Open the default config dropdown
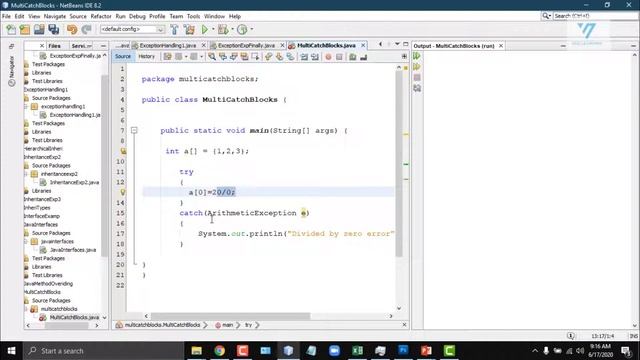Viewport: 640px width, 360px height. 132,29
